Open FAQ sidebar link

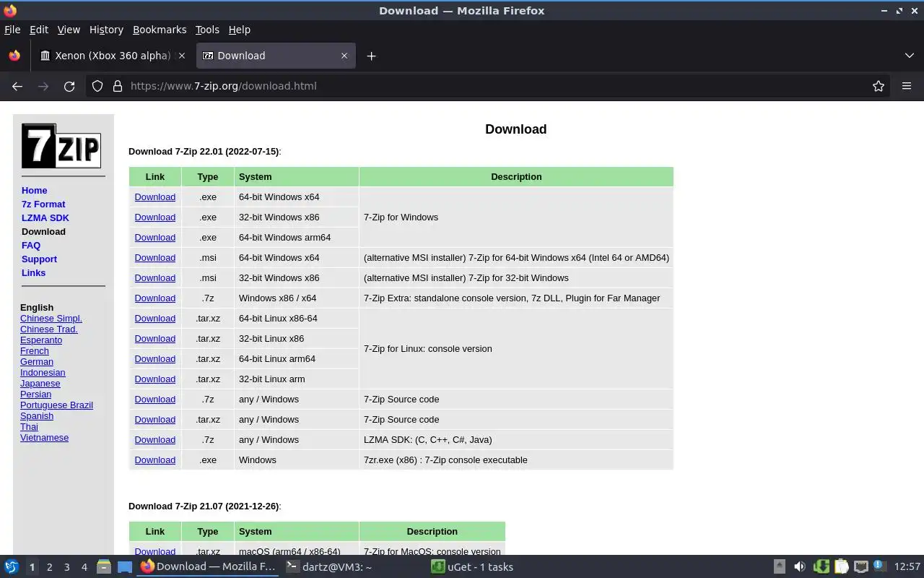(x=31, y=246)
